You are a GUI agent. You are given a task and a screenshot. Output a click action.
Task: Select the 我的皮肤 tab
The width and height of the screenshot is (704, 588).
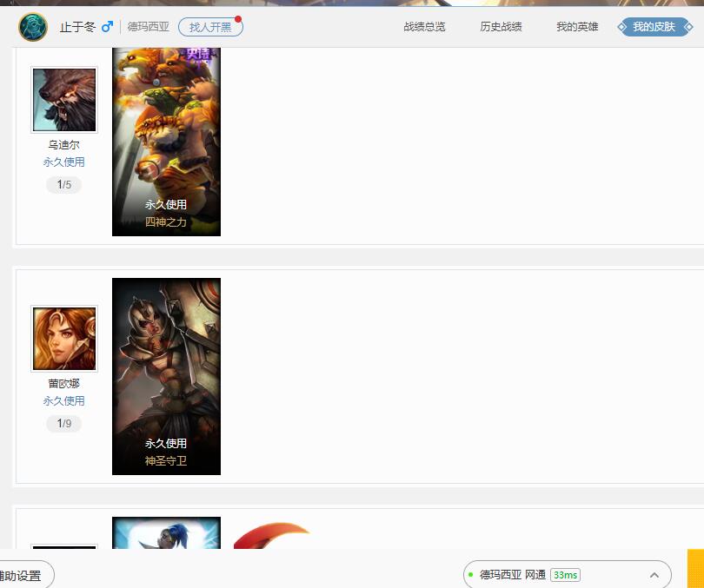coord(654,27)
